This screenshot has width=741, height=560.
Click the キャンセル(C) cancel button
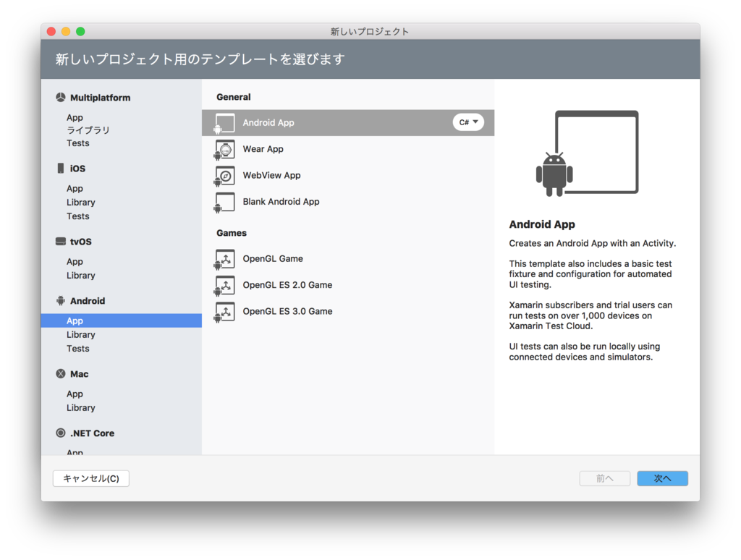(90, 478)
